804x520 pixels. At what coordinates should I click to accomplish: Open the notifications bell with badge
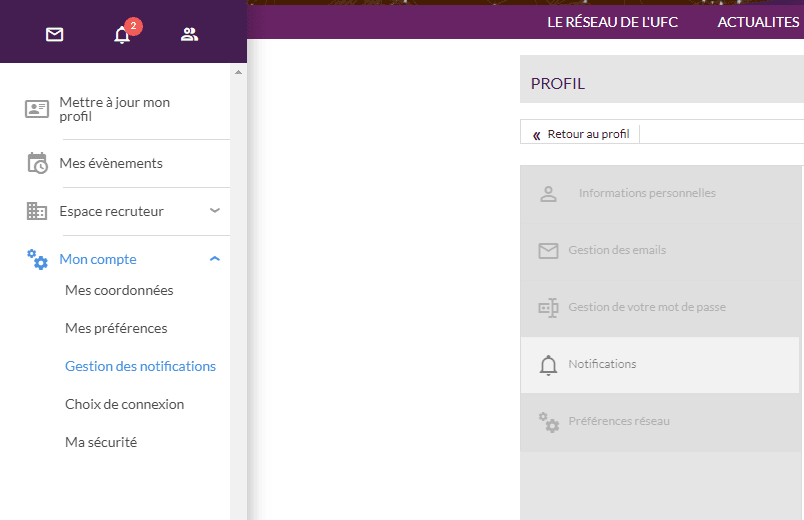[122, 35]
